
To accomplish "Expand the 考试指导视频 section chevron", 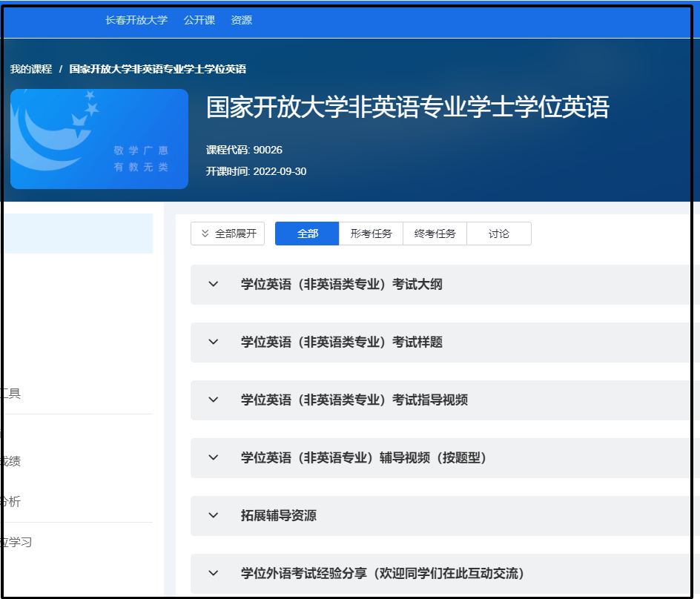I will coord(214,400).
